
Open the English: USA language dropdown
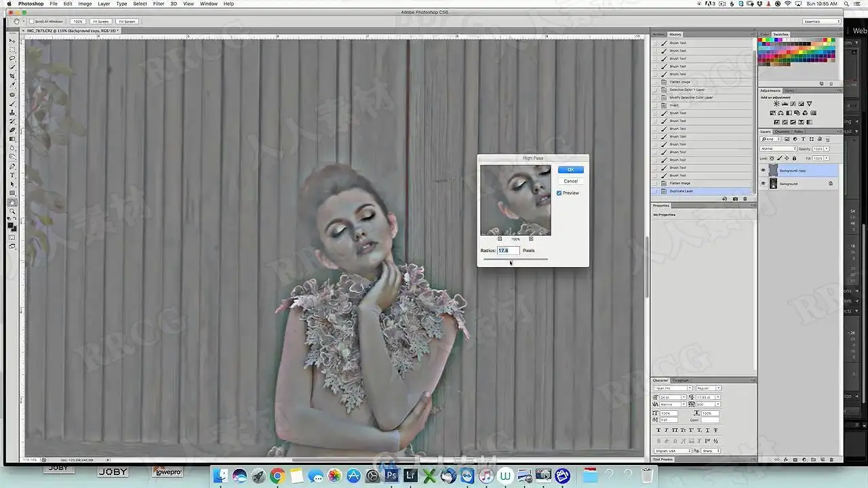coord(673,451)
